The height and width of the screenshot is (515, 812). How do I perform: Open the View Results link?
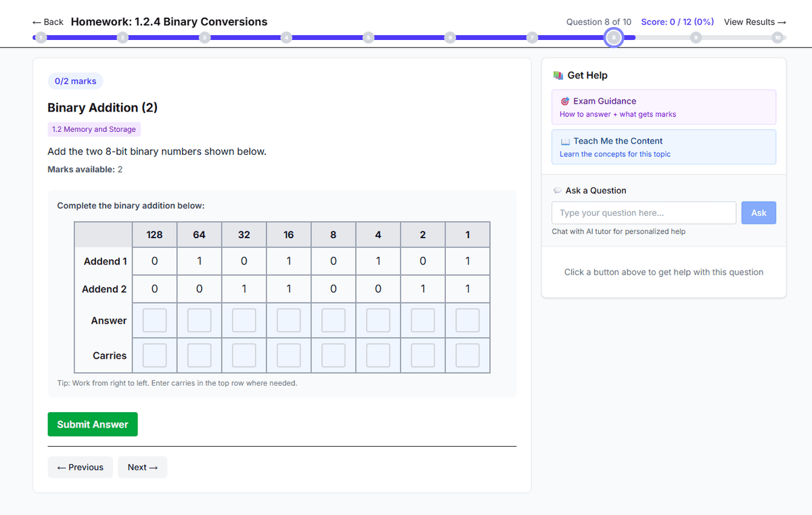[754, 22]
